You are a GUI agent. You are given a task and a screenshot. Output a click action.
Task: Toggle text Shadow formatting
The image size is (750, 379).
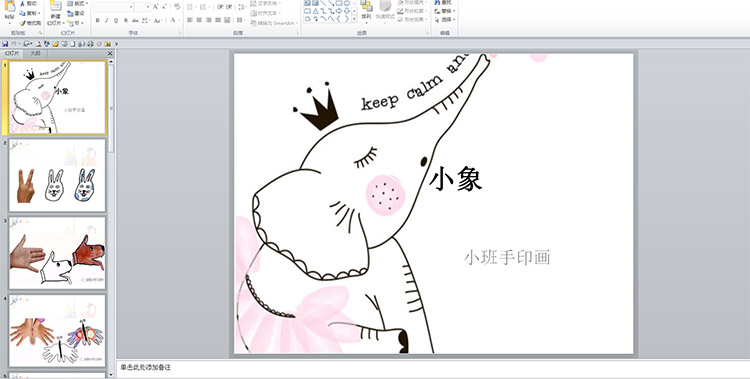(126, 21)
